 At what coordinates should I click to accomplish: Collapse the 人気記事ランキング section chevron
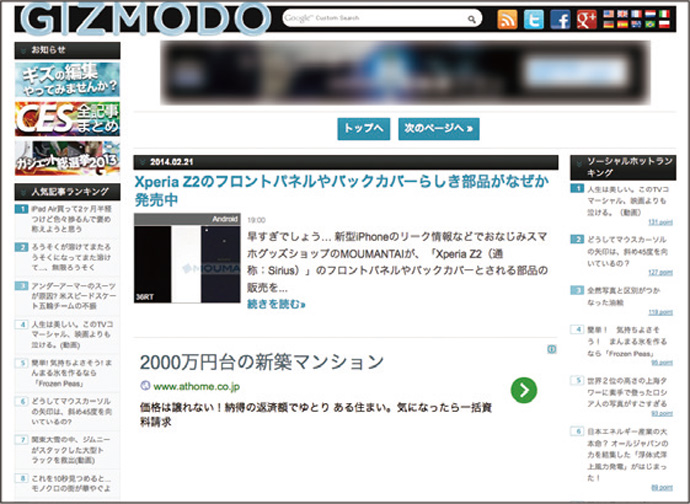point(23,192)
